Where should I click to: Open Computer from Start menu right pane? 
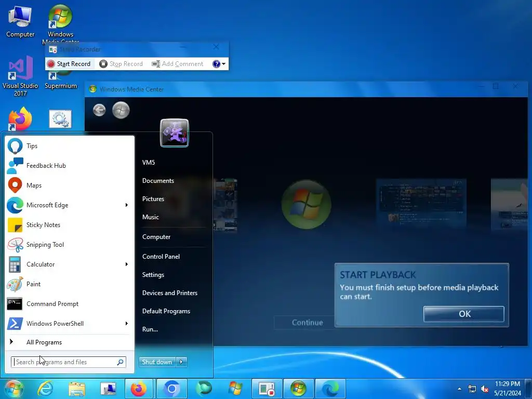tap(156, 237)
